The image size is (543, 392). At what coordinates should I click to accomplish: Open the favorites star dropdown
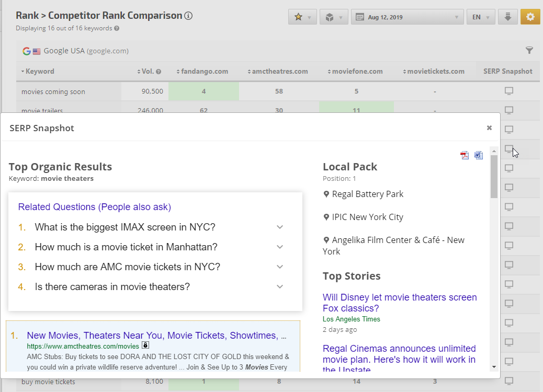(302, 17)
